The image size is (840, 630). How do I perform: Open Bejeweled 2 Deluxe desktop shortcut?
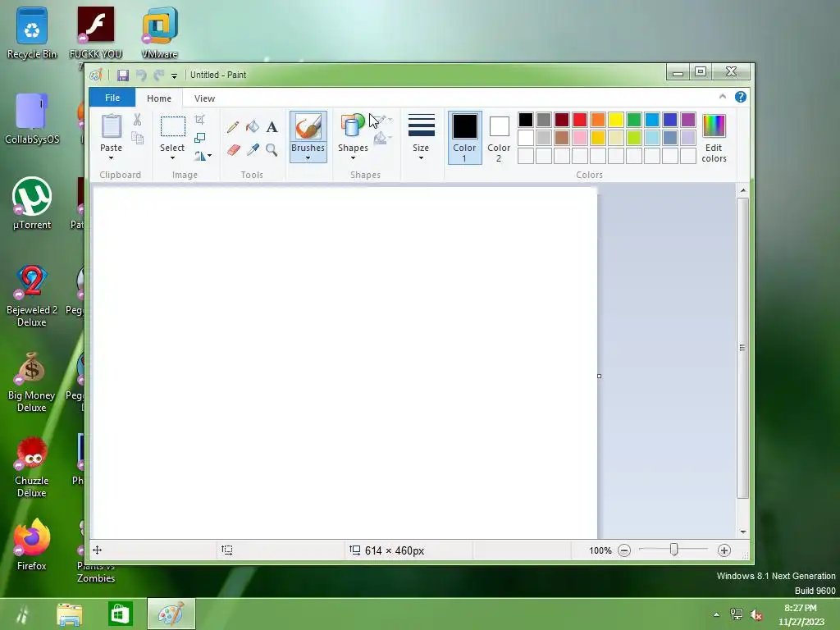tap(32, 295)
